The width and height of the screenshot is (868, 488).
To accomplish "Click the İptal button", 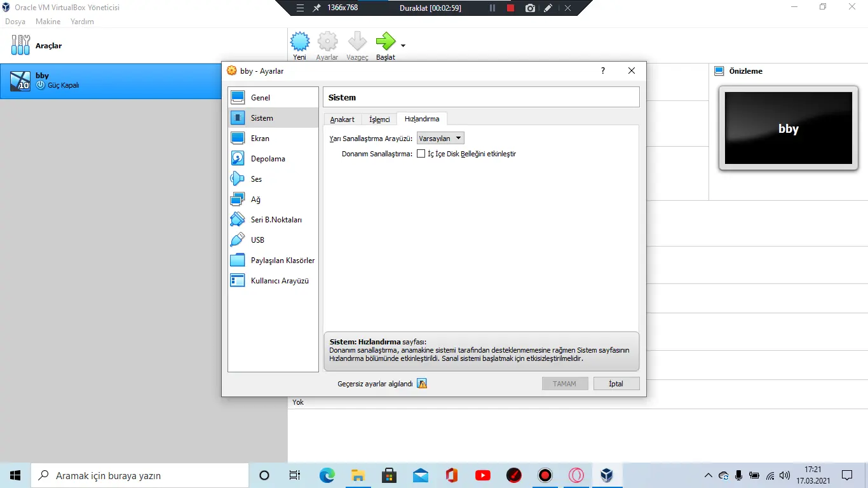I will click(x=616, y=384).
